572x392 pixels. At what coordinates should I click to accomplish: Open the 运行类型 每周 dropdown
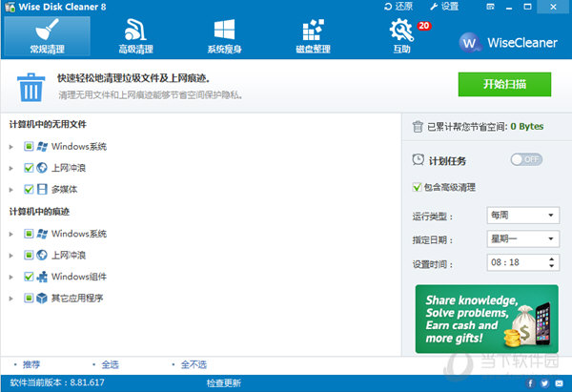pyautogui.click(x=522, y=216)
